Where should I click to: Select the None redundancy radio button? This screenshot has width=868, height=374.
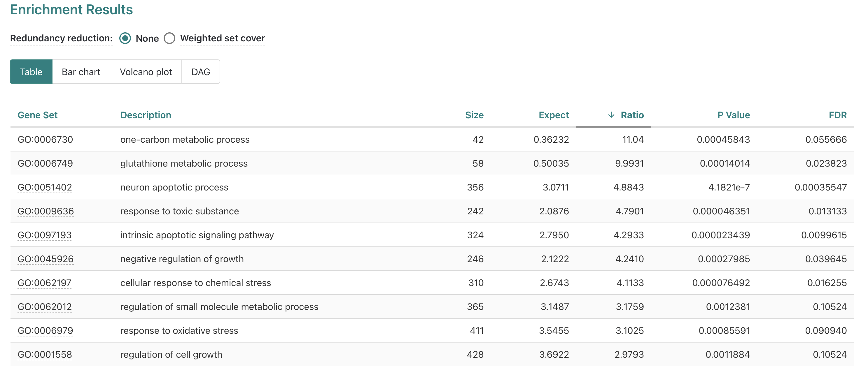[x=125, y=38]
